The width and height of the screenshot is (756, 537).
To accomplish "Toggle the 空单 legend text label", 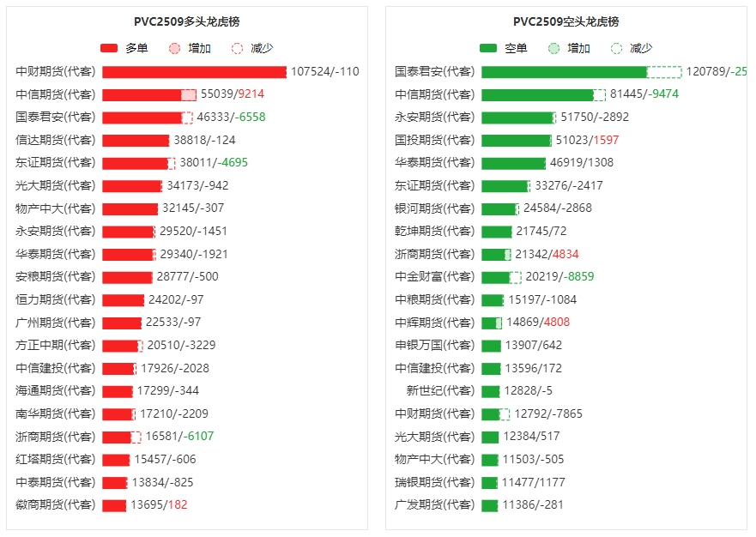I will coord(516,49).
